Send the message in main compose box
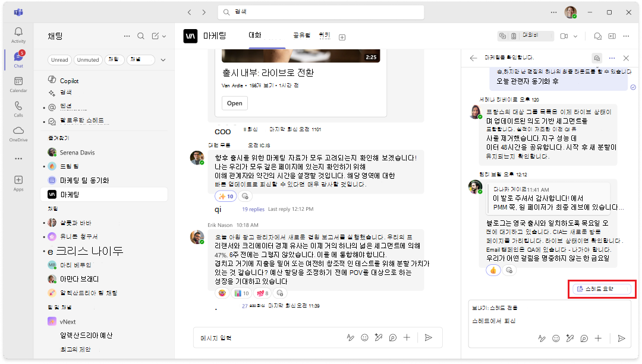 coord(428,337)
